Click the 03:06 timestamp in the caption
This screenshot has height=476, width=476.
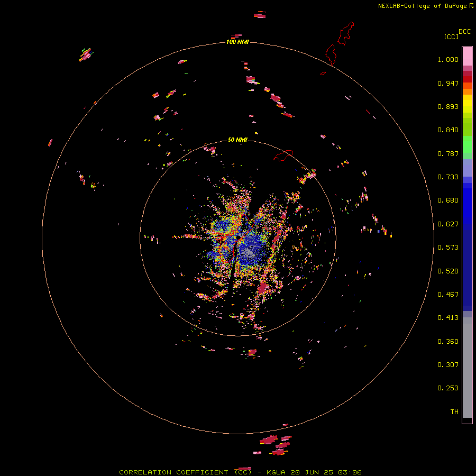349,472
